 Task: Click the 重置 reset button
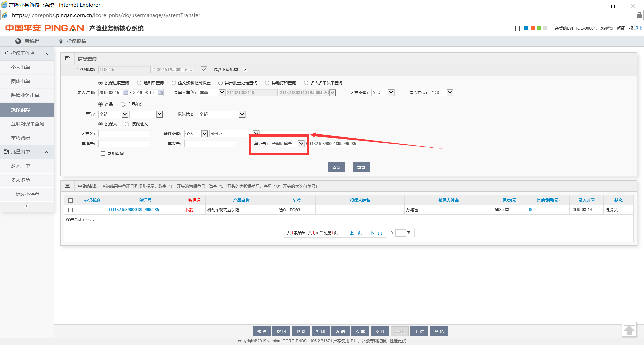pyautogui.click(x=361, y=167)
